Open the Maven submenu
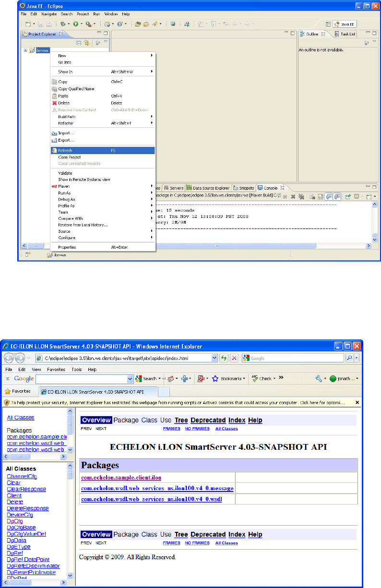Screen dimensions: 381x588 pyautogui.click(x=103, y=186)
